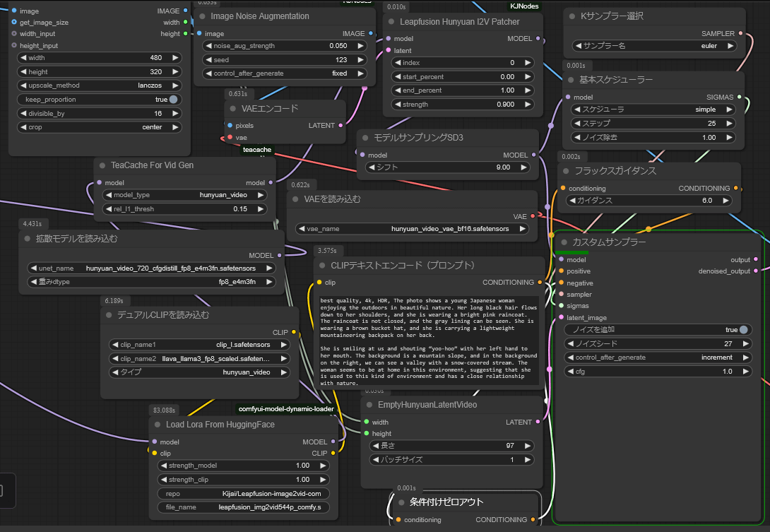The image size is (770, 532).
Task: Decrease the ステップ value with left arrow
Action: coord(578,124)
